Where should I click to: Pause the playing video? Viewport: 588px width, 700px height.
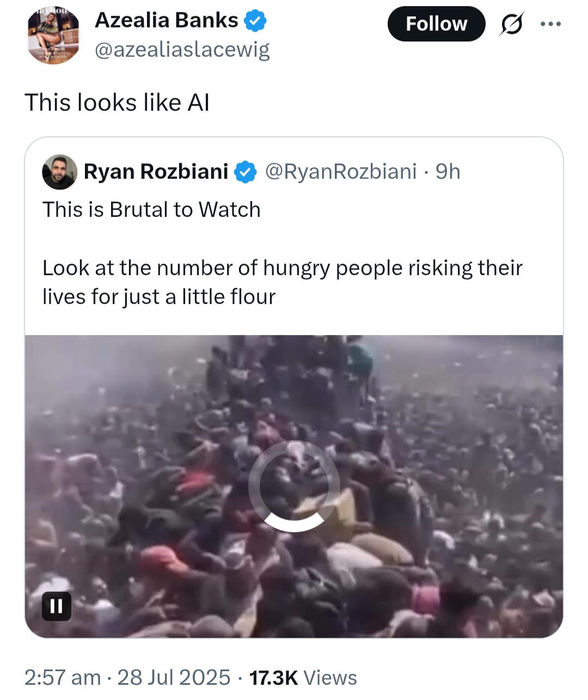pos(57,606)
